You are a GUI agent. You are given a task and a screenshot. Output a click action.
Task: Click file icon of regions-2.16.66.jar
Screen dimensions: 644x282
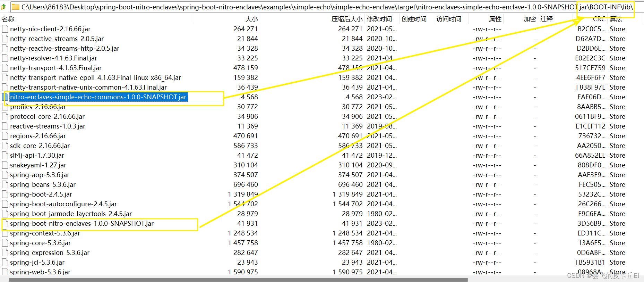[x=5, y=136]
